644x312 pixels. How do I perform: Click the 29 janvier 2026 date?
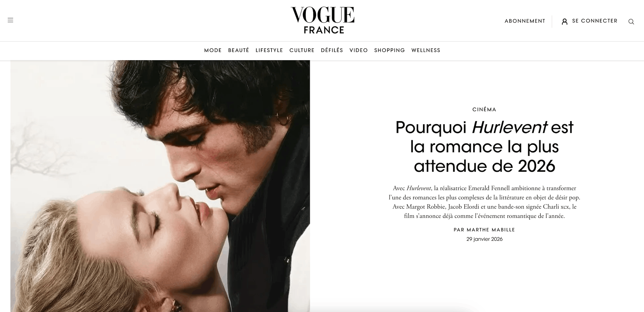click(484, 239)
